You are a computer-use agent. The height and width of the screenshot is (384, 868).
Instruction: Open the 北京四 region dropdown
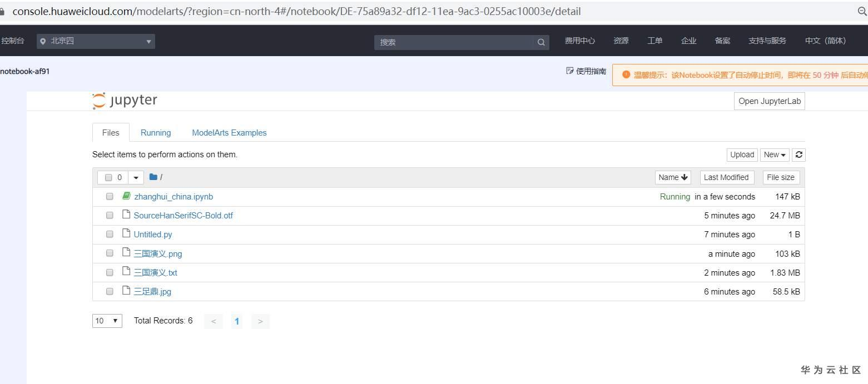click(96, 41)
